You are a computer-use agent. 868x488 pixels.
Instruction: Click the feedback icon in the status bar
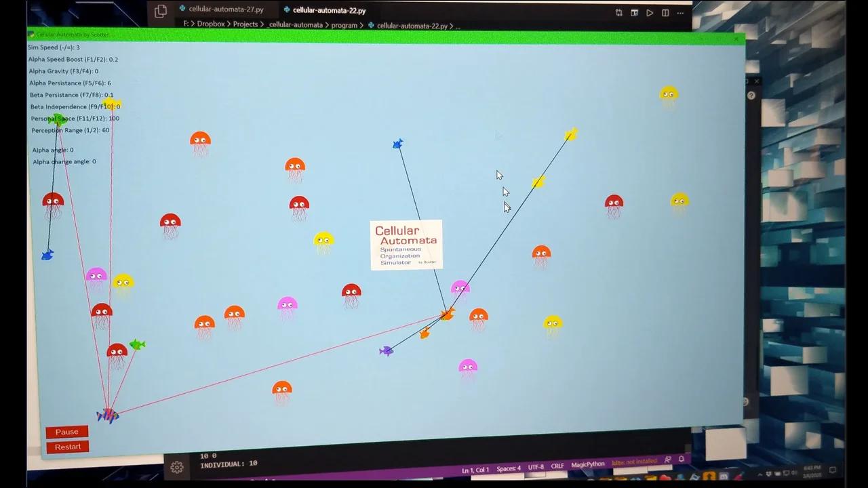pos(667,460)
